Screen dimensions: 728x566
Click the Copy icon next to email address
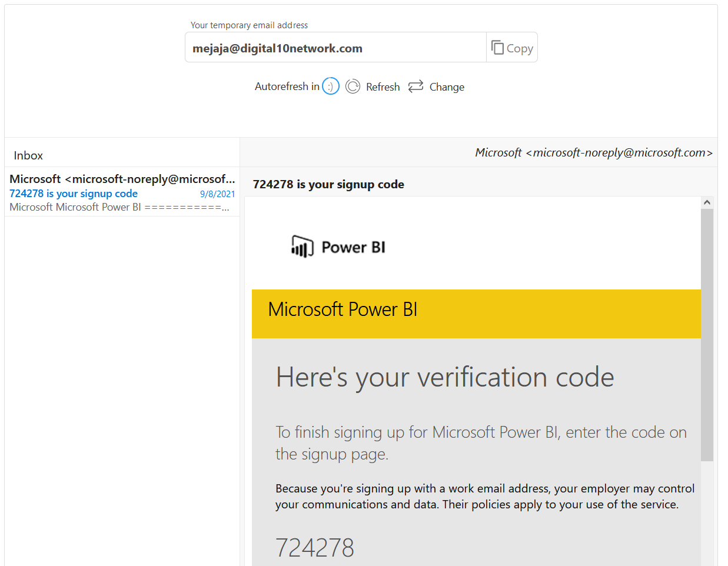497,48
